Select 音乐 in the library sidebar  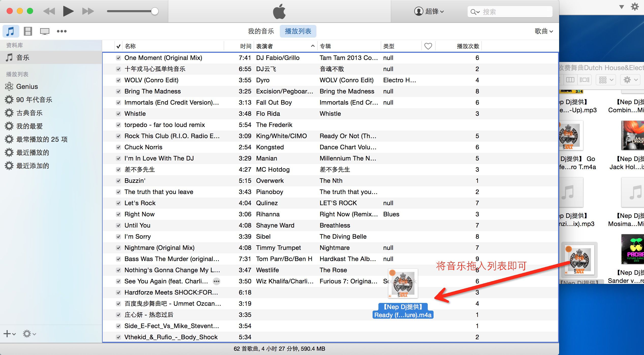[x=51, y=58]
